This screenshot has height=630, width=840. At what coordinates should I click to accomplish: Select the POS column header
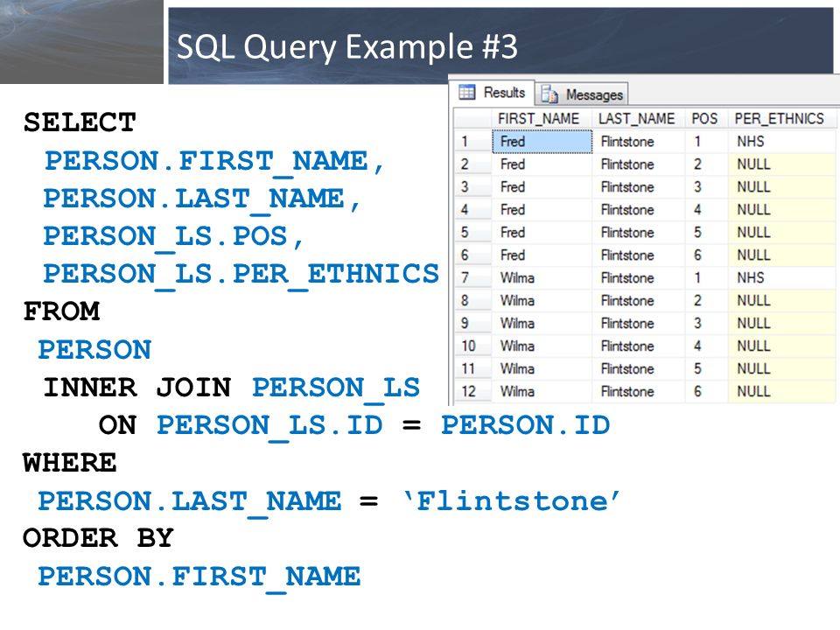[x=705, y=118]
